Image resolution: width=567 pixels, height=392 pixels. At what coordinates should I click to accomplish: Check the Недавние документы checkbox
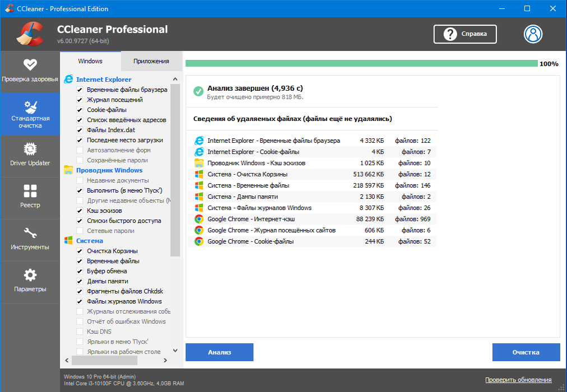click(80, 180)
